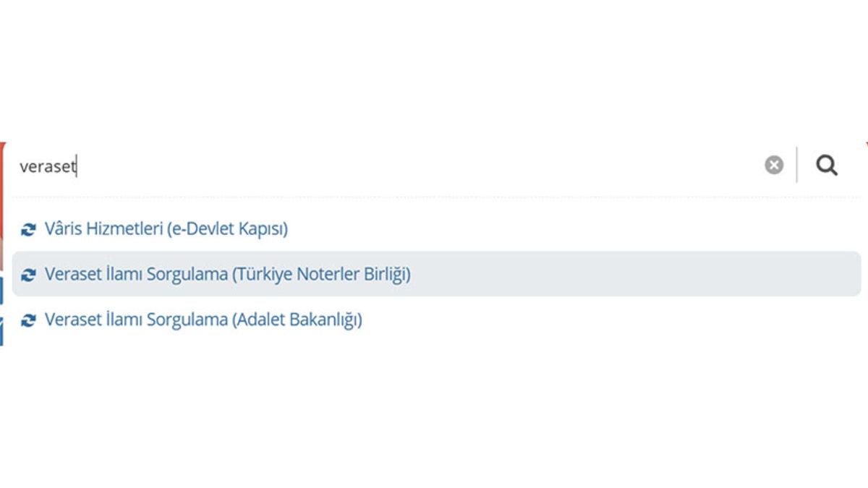Pick the Adalet Bakanlığı option from suggestions
This screenshot has width=868, height=488.
pyautogui.click(x=203, y=319)
